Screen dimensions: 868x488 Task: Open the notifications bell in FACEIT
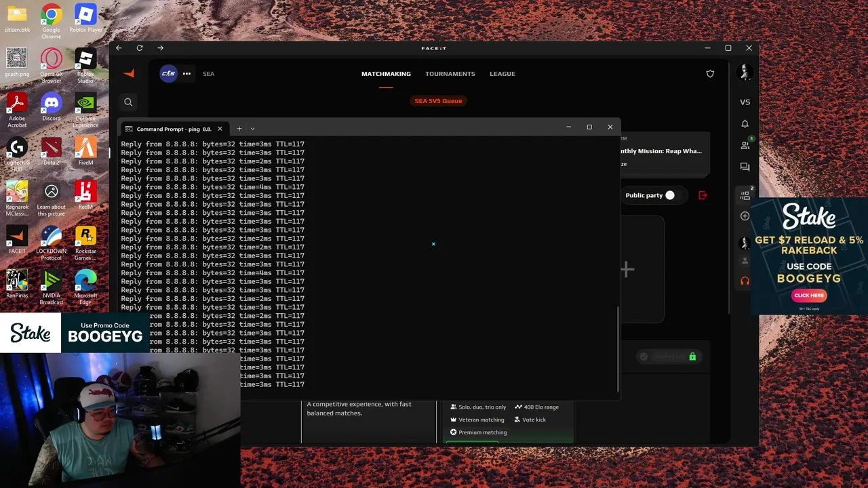point(745,123)
